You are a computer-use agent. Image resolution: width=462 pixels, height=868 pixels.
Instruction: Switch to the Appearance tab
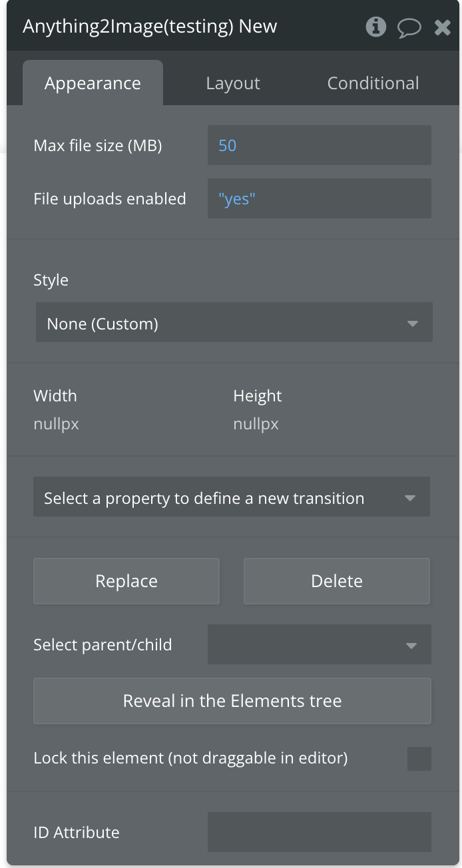point(93,83)
